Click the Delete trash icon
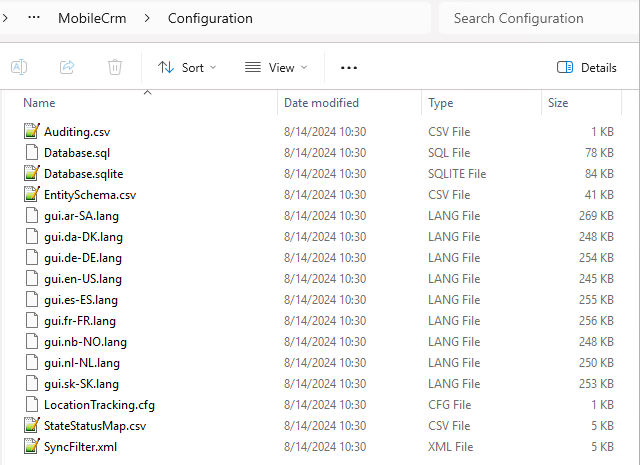The width and height of the screenshot is (640, 465). [115, 67]
